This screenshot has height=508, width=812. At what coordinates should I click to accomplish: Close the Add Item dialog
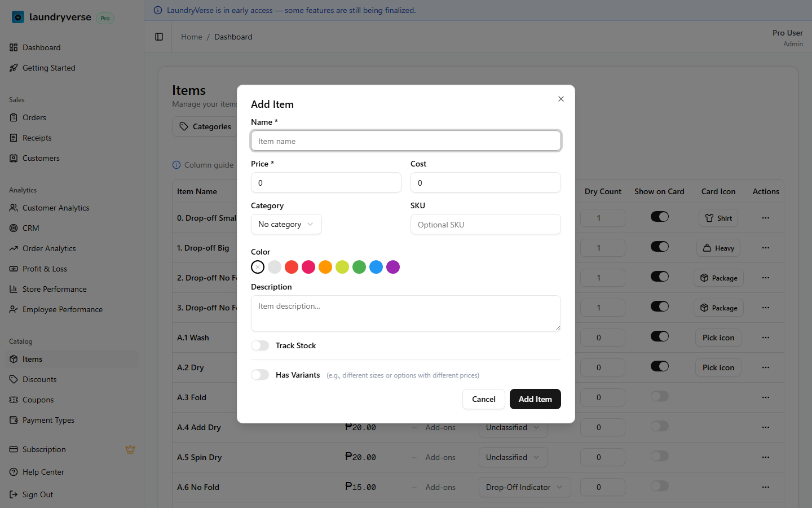point(561,99)
